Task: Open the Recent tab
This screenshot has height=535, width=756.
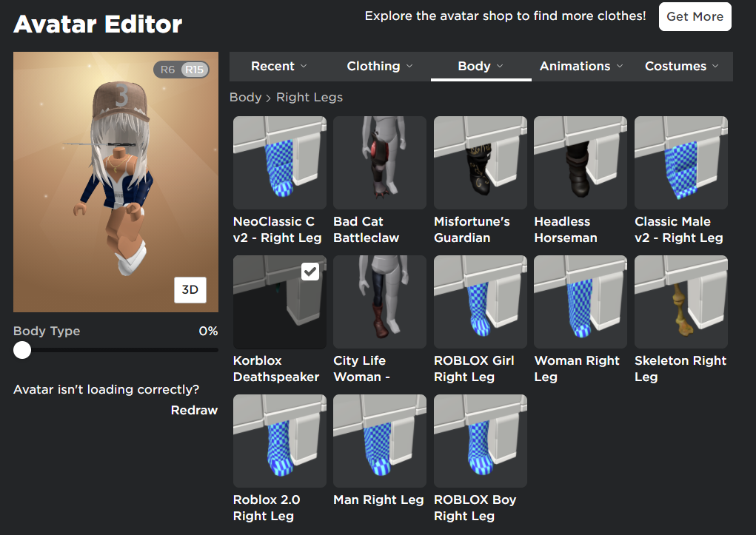Action: (x=278, y=66)
